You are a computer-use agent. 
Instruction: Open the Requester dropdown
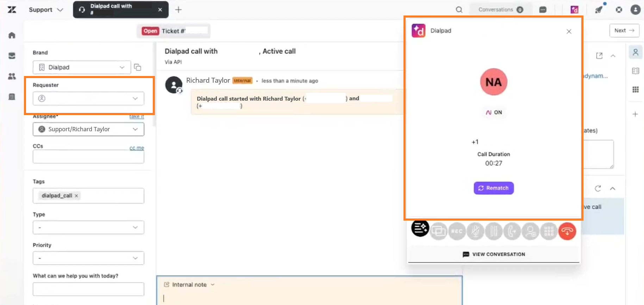click(88, 99)
